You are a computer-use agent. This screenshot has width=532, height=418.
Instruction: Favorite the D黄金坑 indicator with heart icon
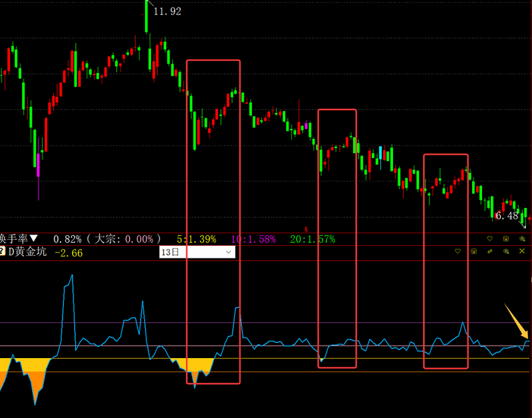(x=458, y=251)
